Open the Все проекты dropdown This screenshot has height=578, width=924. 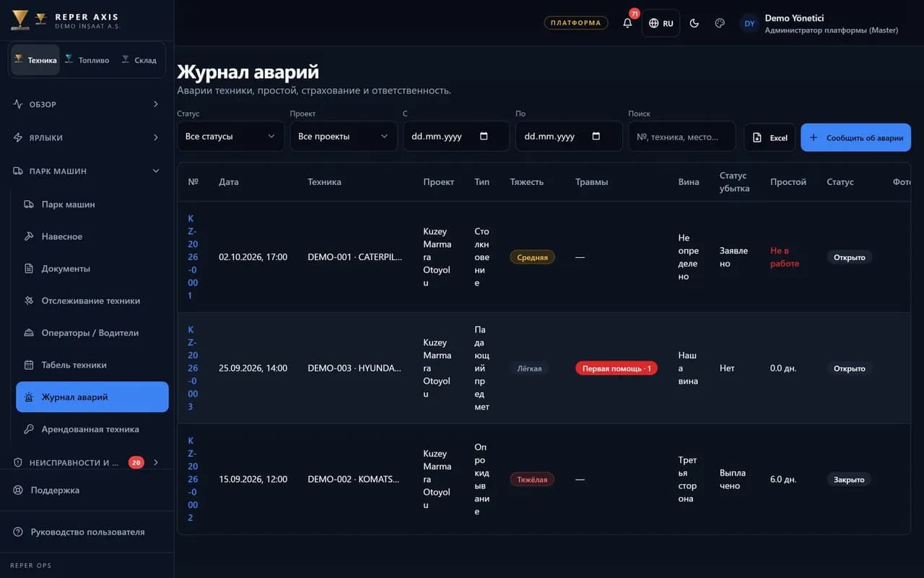[x=344, y=136]
